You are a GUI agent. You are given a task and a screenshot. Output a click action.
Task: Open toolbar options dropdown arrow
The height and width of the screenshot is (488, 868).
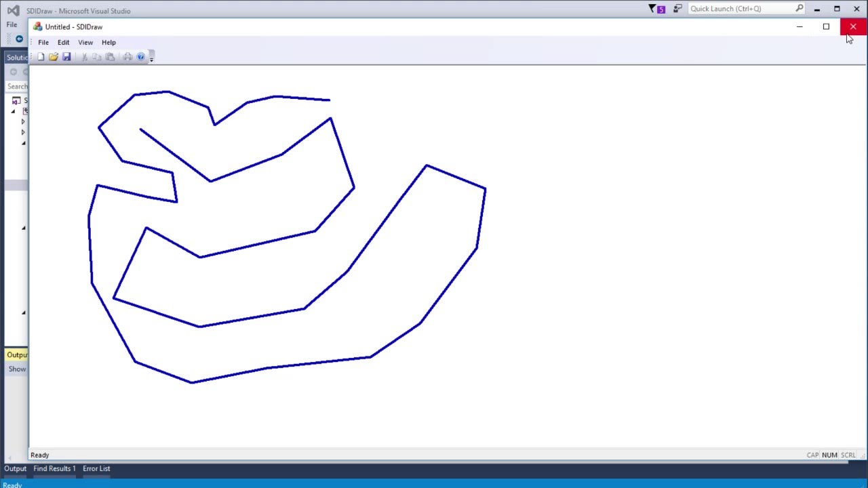(x=151, y=58)
